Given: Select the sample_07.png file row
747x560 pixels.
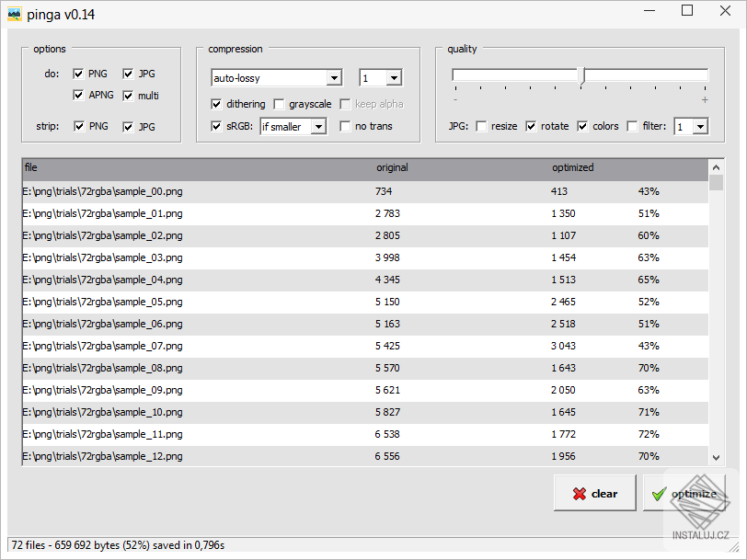Looking at the screenshot, I should click(103, 347).
